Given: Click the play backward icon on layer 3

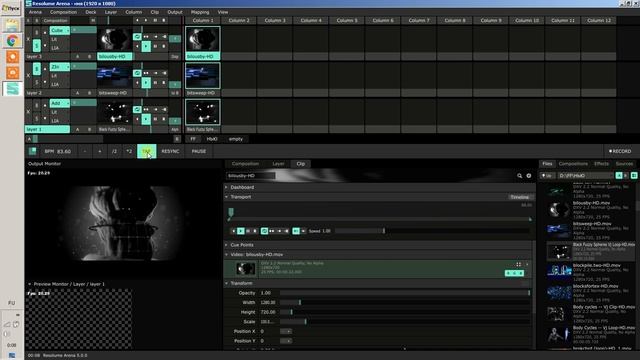Looking at the screenshot, I should coord(138,46).
